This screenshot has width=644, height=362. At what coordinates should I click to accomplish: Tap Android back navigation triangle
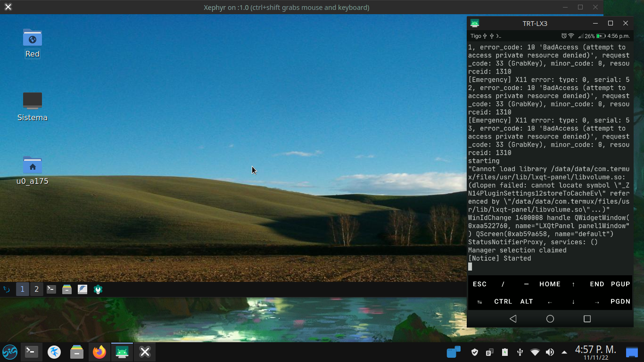[513, 319]
